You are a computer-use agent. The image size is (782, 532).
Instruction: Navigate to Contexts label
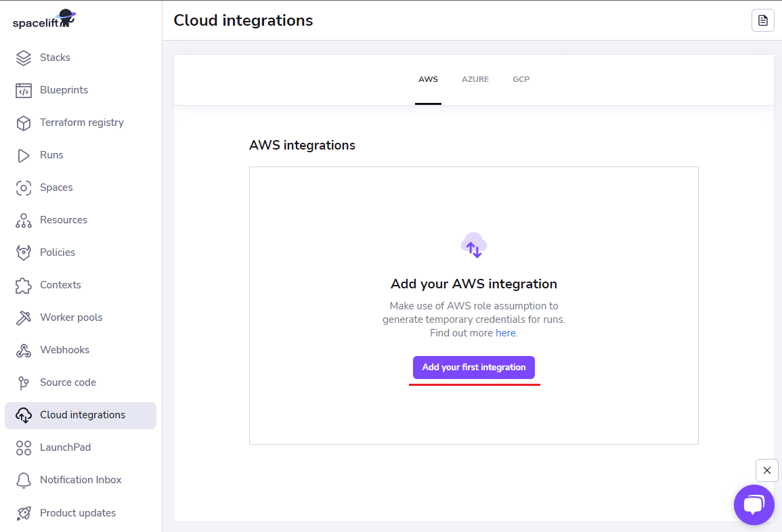60,285
